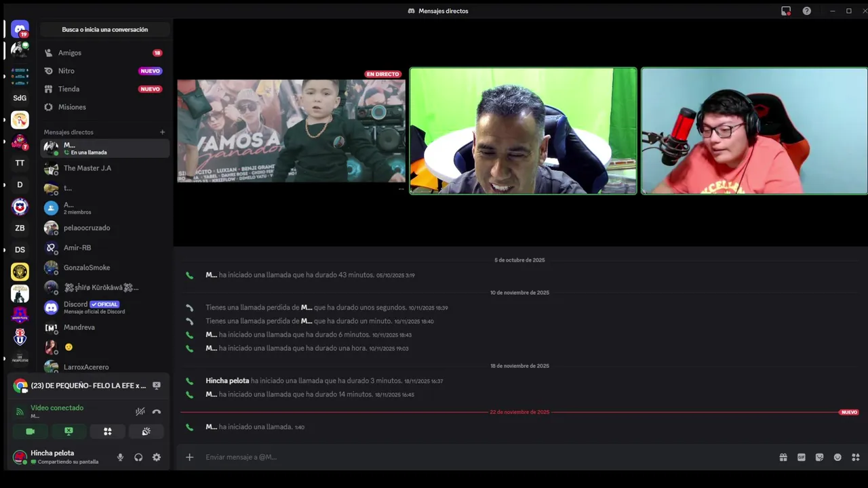Viewport: 868px width, 488px height.
Task: Toggle the green screen share button
Action: (68, 431)
